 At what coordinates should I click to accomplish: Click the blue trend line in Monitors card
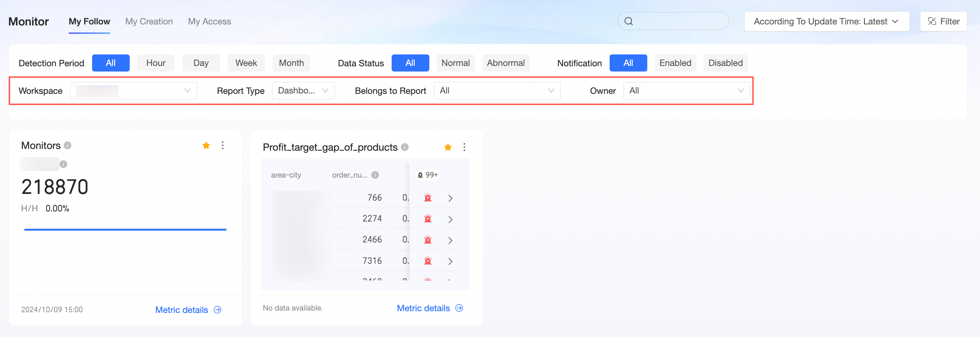click(x=125, y=229)
